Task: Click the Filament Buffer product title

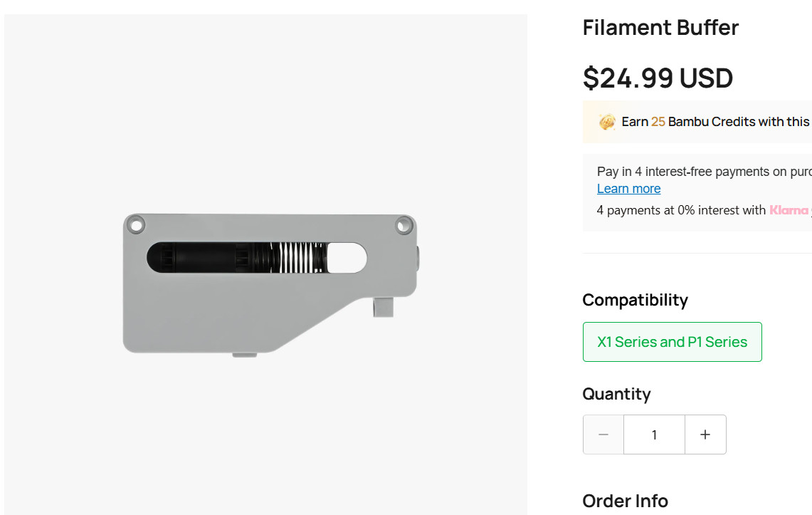Action: tap(660, 28)
